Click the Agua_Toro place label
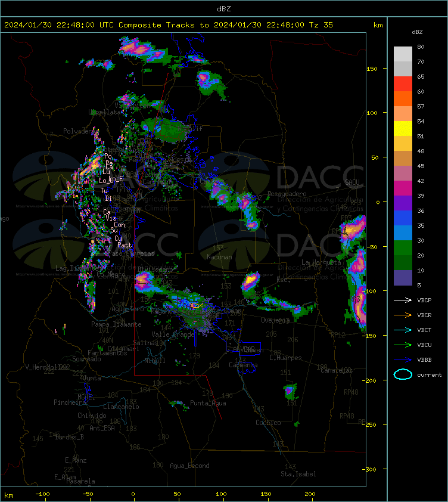The image size is (448, 502). click(127, 309)
